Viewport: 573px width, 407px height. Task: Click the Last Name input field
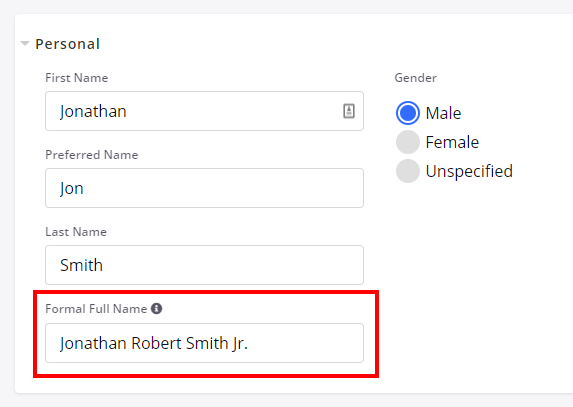click(x=204, y=265)
